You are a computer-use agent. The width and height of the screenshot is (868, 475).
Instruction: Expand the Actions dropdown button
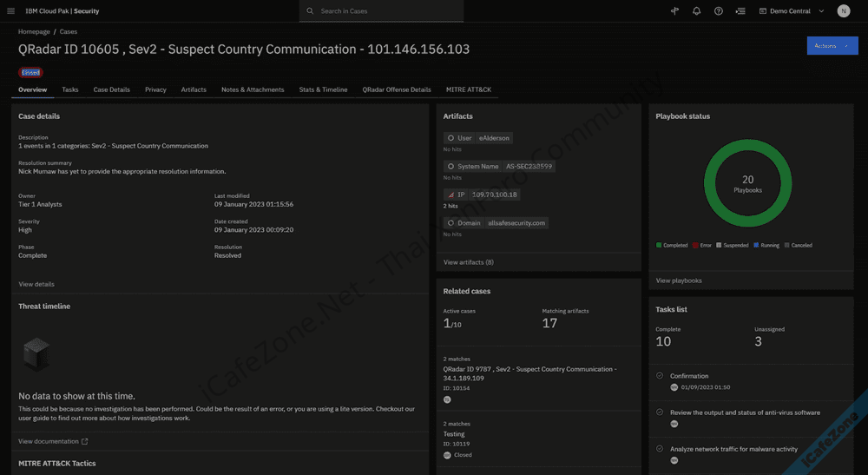coord(832,46)
